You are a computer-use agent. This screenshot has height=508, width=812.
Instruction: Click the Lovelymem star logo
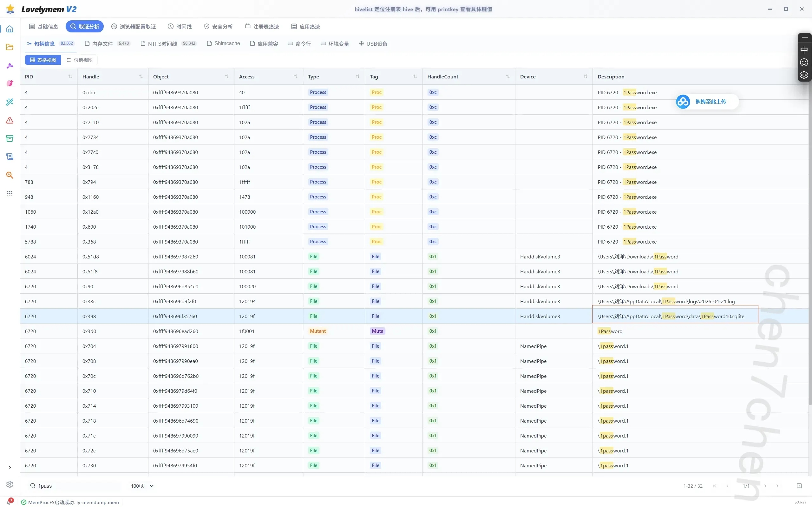tap(10, 9)
